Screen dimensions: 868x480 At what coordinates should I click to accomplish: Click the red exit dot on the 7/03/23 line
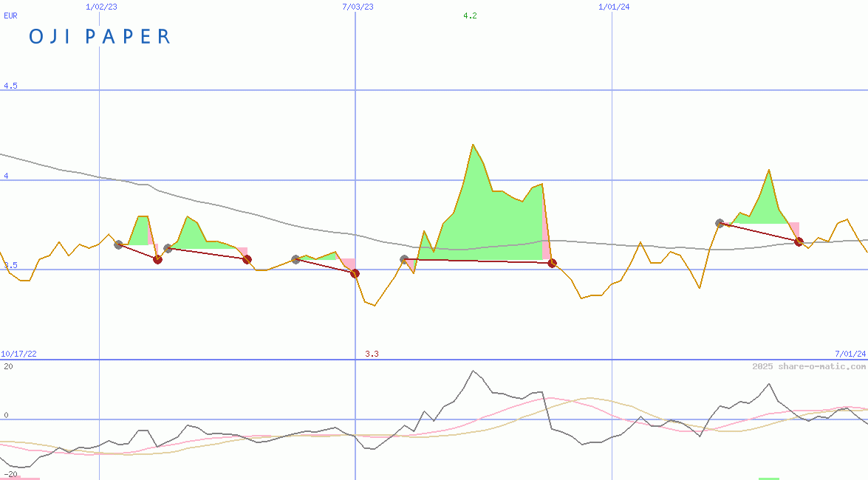tap(355, 273)
